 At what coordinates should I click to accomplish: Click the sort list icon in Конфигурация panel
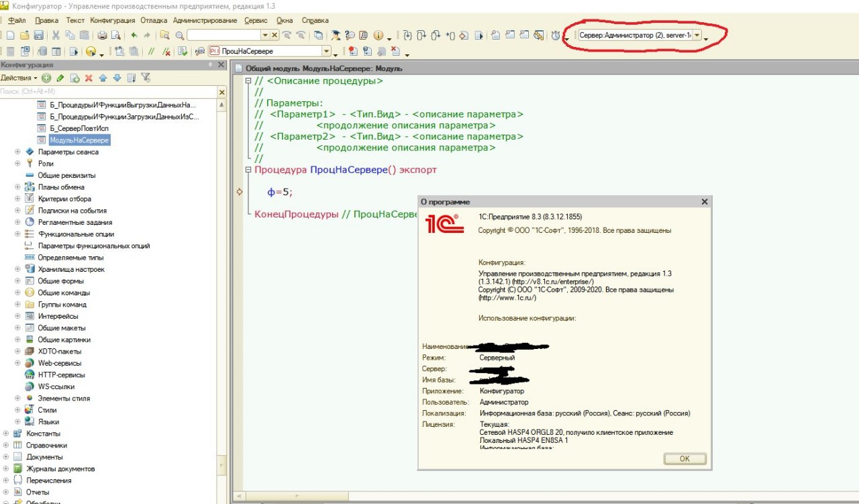[132, 78]
